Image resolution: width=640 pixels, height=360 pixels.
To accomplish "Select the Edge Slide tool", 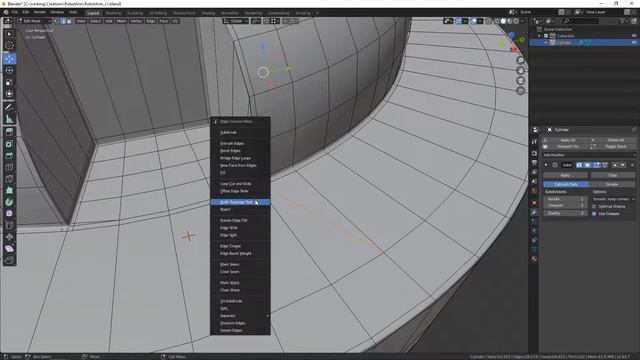I will tap(9, 225).
